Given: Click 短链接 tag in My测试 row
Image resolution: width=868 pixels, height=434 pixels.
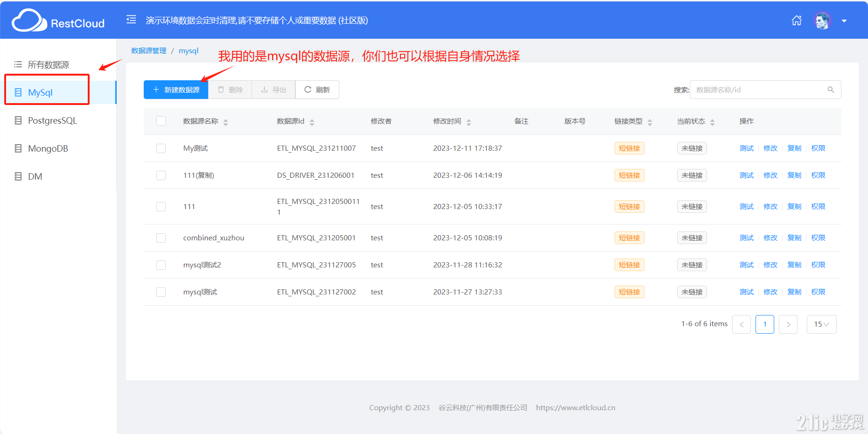Looking at the screenshot, I should 630,148.
